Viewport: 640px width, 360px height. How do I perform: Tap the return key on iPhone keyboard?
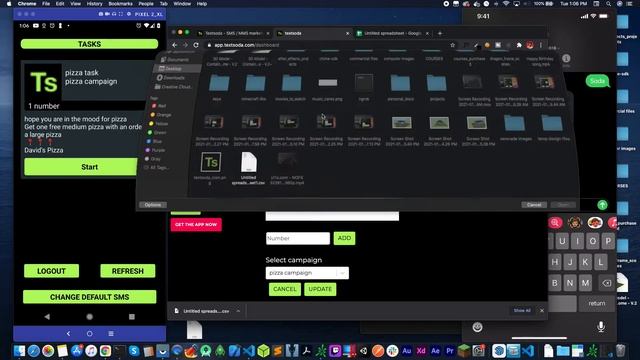coord(597,303)
